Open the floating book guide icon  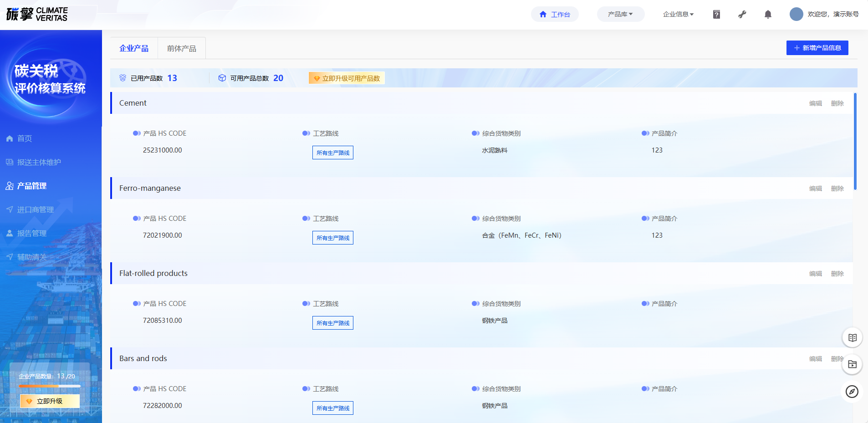click(x=852, y=338)
